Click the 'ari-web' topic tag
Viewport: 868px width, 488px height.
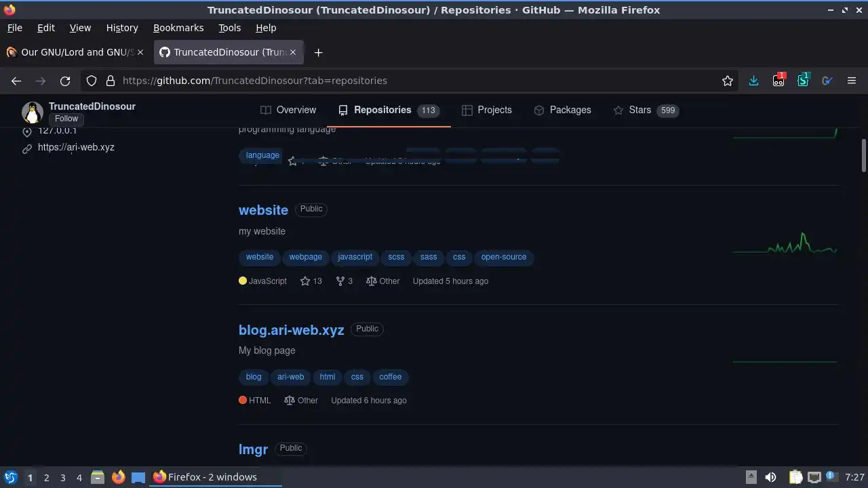pos(291,377)
